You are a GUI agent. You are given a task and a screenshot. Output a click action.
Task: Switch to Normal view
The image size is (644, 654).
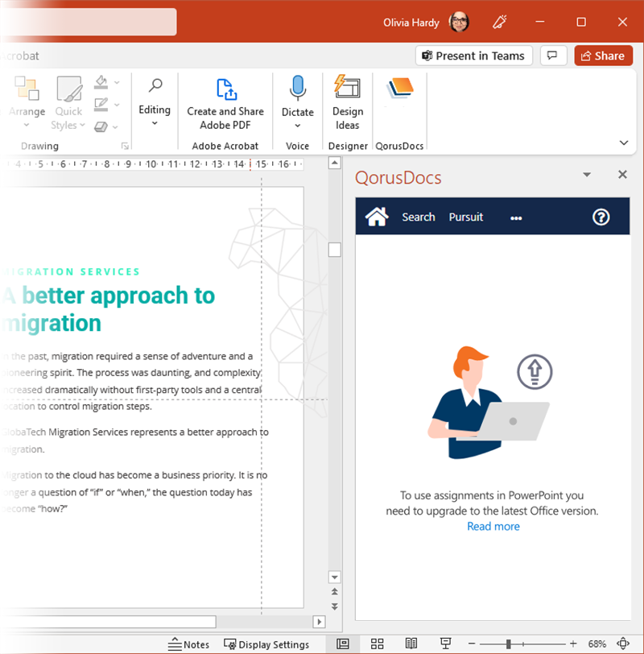pyautogui.click(x=343, y=644)
